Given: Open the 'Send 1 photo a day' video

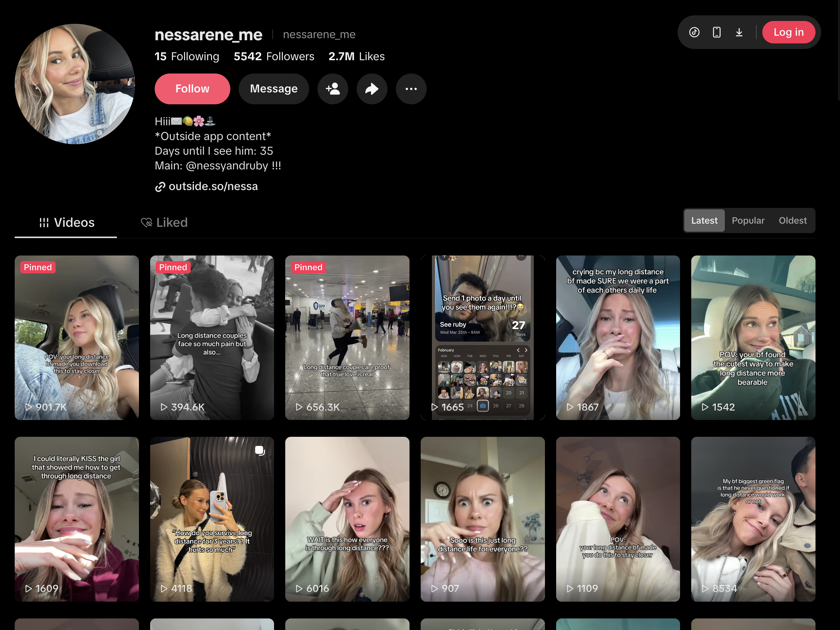Looking at the screenshot, I should pos(483,338).
